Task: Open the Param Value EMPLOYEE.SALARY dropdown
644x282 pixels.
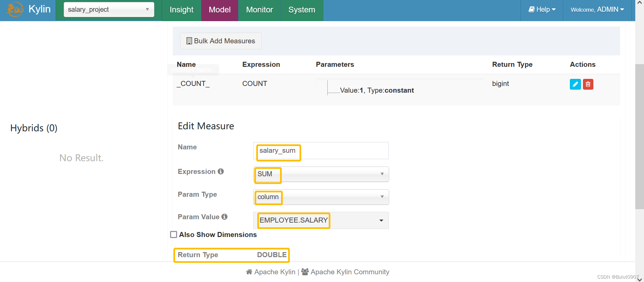Action: [x=321, y=220]
